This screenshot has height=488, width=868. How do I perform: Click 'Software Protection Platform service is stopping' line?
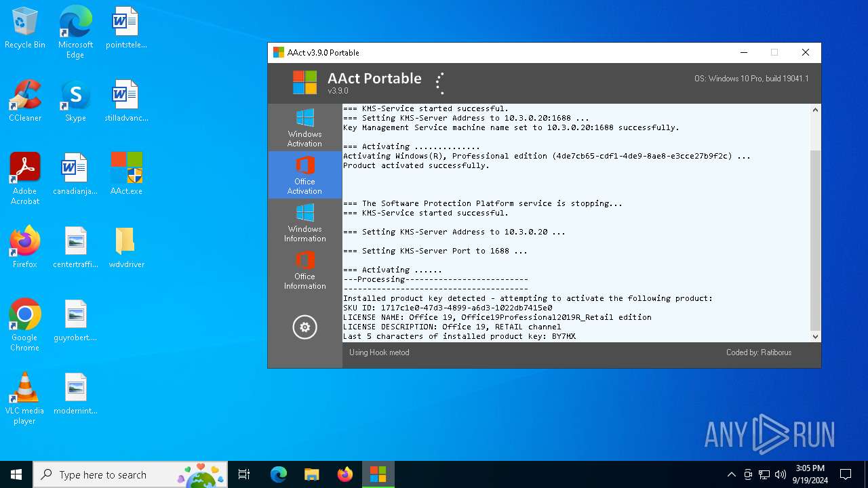coord(483,203)
